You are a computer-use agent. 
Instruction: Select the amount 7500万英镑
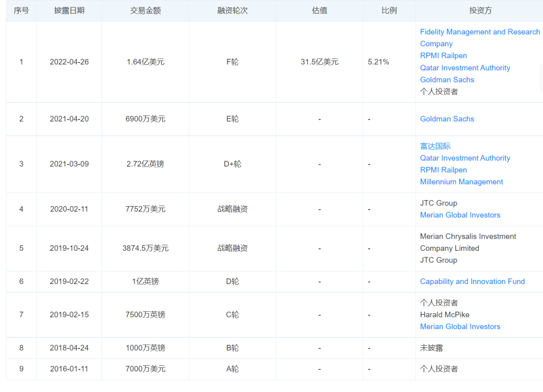pos(145,315)
